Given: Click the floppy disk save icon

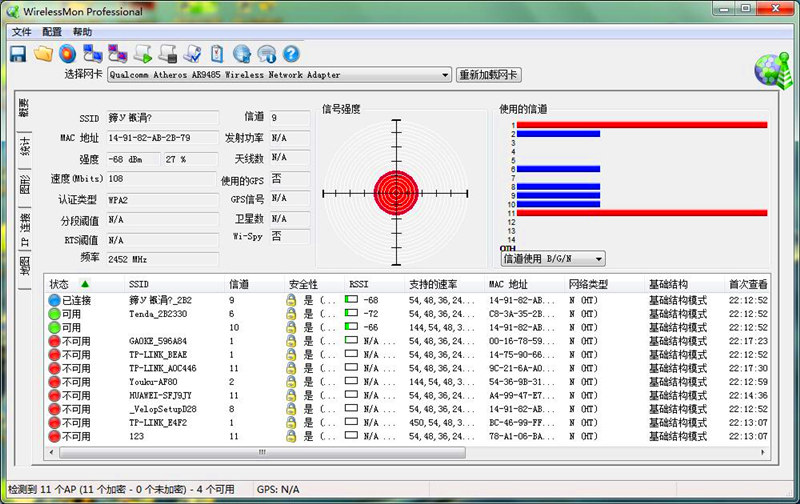Looking at the screenshot, I should click(17, 54).
